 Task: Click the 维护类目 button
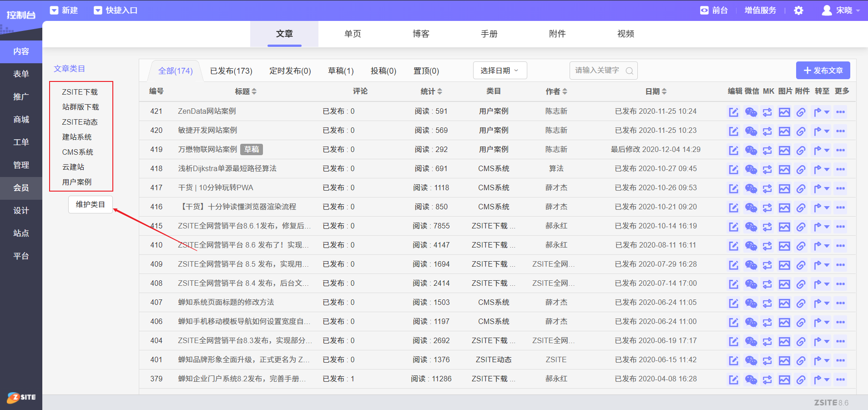pyautogui.click(x=90, y=204)
